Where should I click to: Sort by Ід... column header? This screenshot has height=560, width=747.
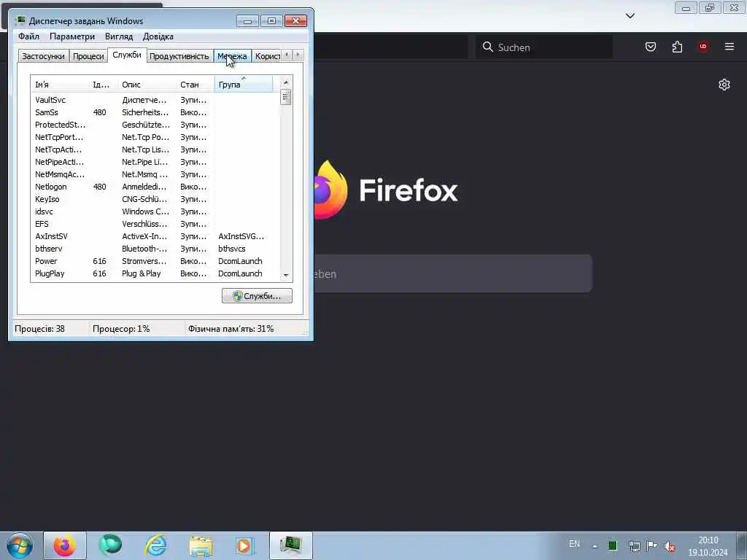103,85
